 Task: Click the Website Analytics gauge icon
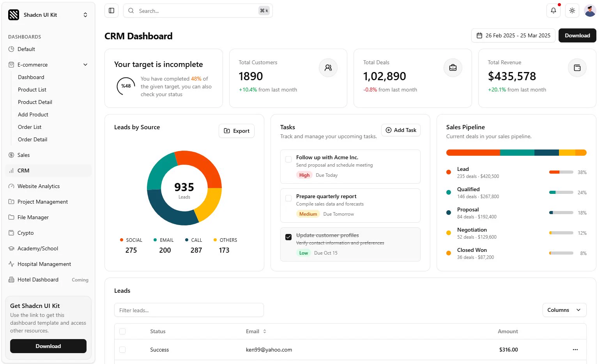click(x=11, y=186)
